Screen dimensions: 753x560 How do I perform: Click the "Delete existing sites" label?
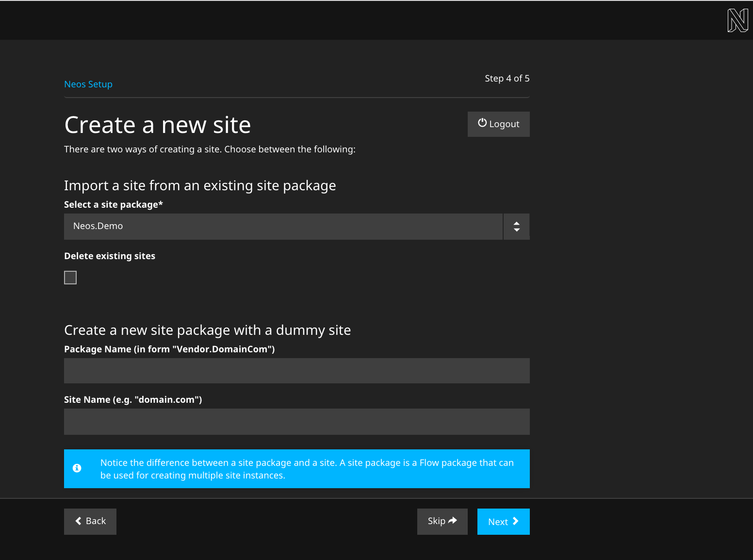tap(110, 256)
